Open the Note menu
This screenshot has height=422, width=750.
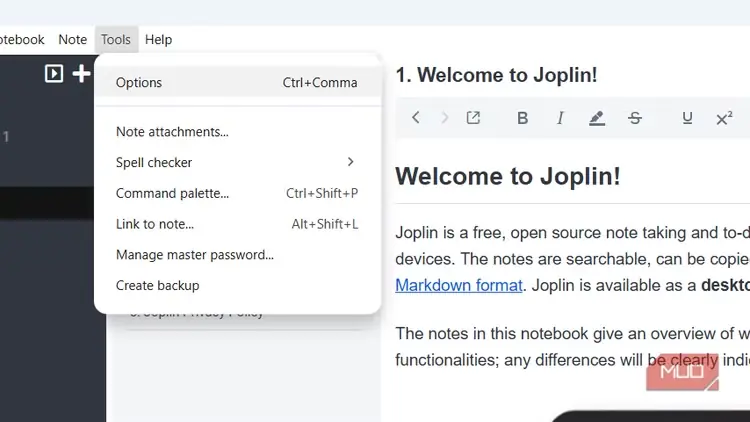[x=73, y=39]
